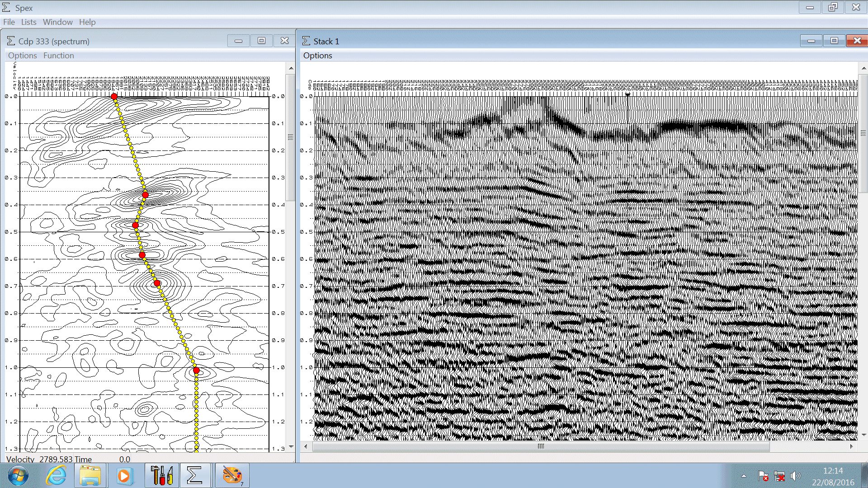Screen dimensions: 868x488
Task: Click the tools icon in taskbar
Action: (161, 475)
